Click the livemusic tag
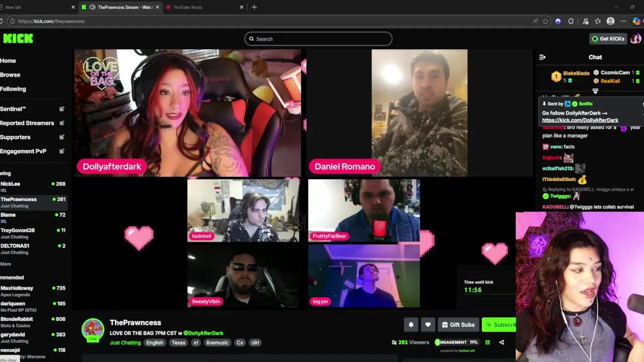The width and height of the screenshot is (644, 362). pyautogui.click(x=217, y=342)
